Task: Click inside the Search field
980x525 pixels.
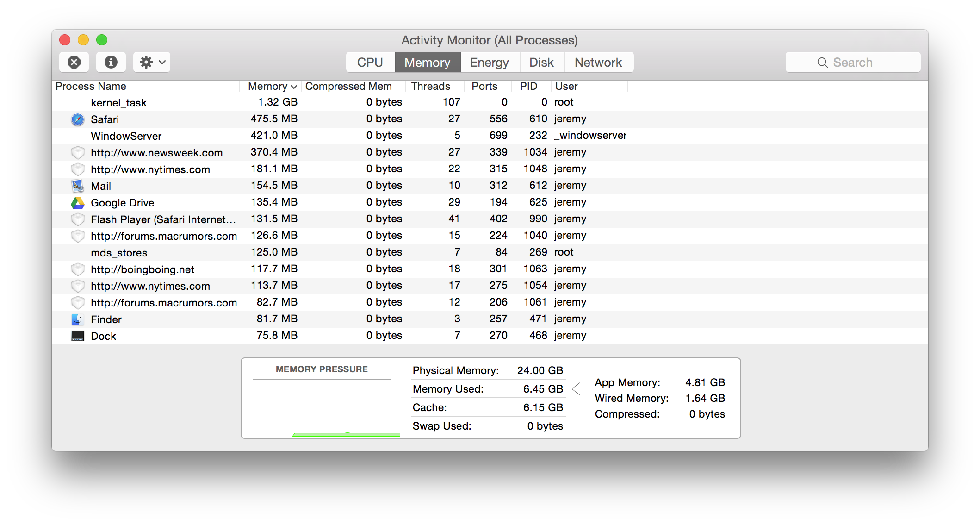Action: coord(852,62)
